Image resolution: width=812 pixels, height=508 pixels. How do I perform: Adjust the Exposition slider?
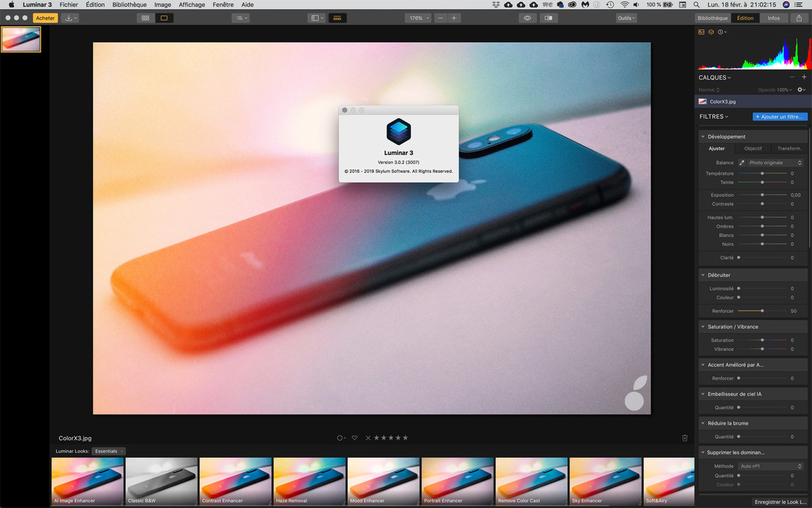(763, 195)
